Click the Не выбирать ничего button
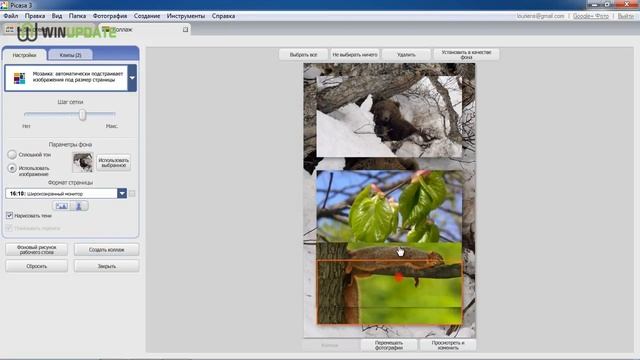Viewport: 640px width, 360px height. [x=355, y=55]
